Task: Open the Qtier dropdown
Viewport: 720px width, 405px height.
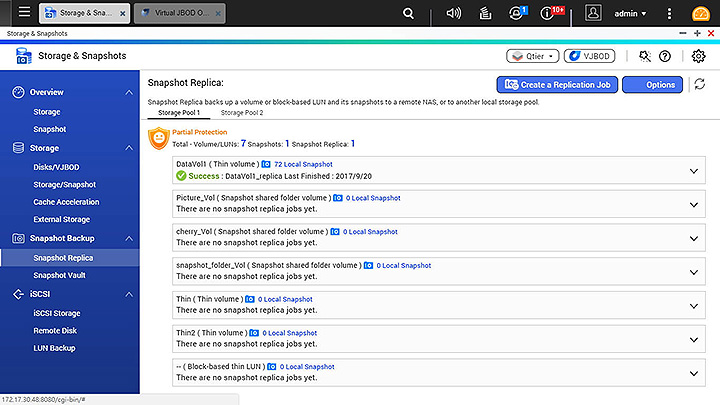Action: pyautogui.click(x=532, y=56)
